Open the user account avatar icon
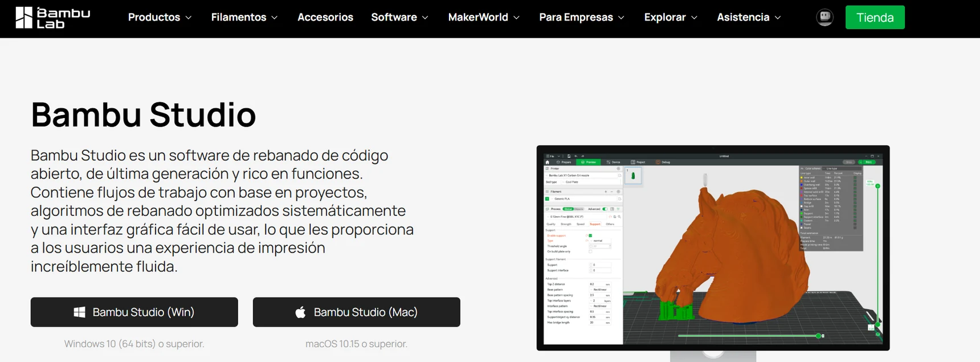 tap(824, 17)
